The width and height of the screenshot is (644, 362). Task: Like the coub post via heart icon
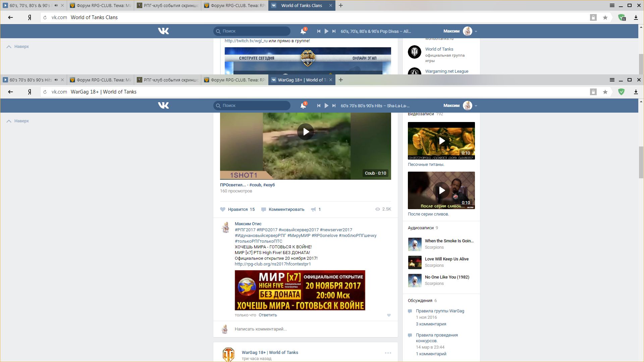[223, 209]
